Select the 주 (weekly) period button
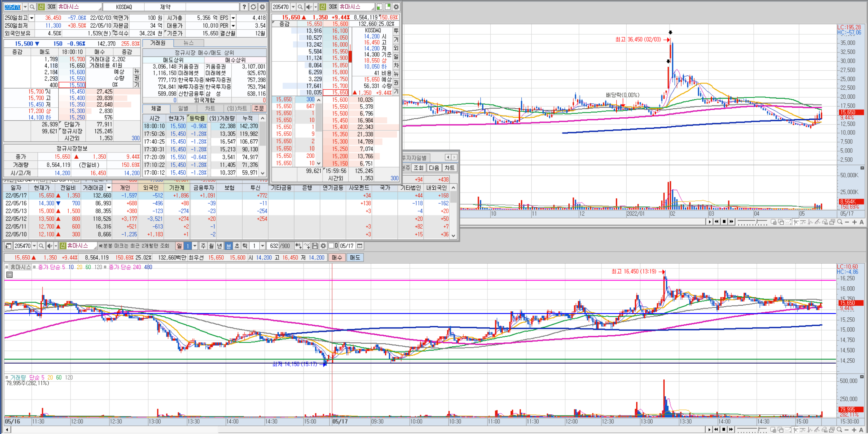This screenshot has height=434, width=868. point(203,246)
